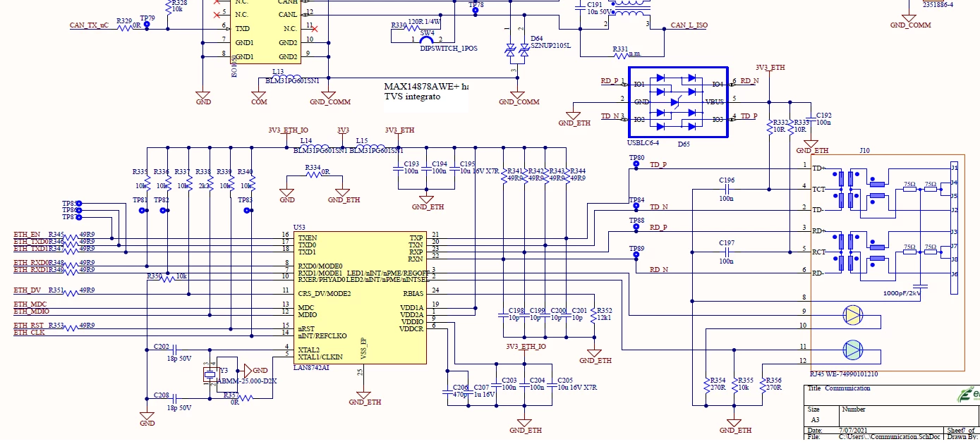The image size is (980, 444).
Task: Click the U53 LAN8742AI chip body
Action: point(360,298)
